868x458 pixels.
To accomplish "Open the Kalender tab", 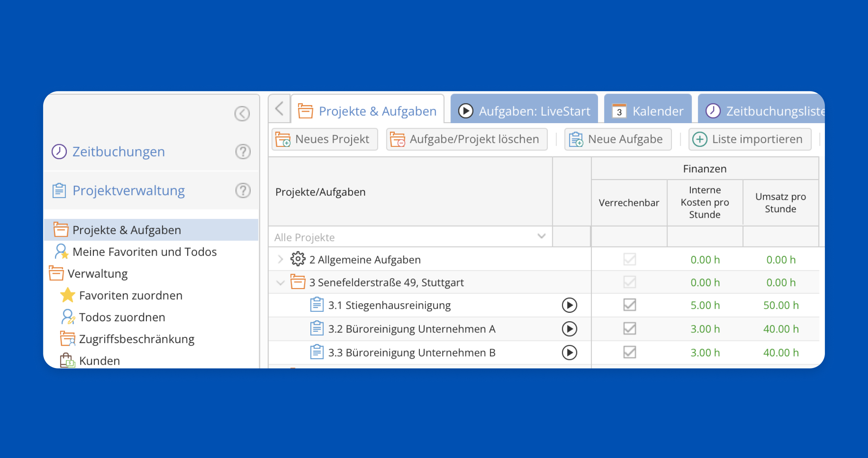I will tap(648, 111).
